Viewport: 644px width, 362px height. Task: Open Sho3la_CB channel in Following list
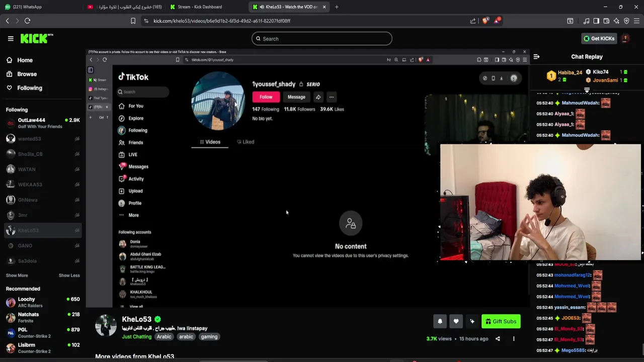[x=43, y=154]
